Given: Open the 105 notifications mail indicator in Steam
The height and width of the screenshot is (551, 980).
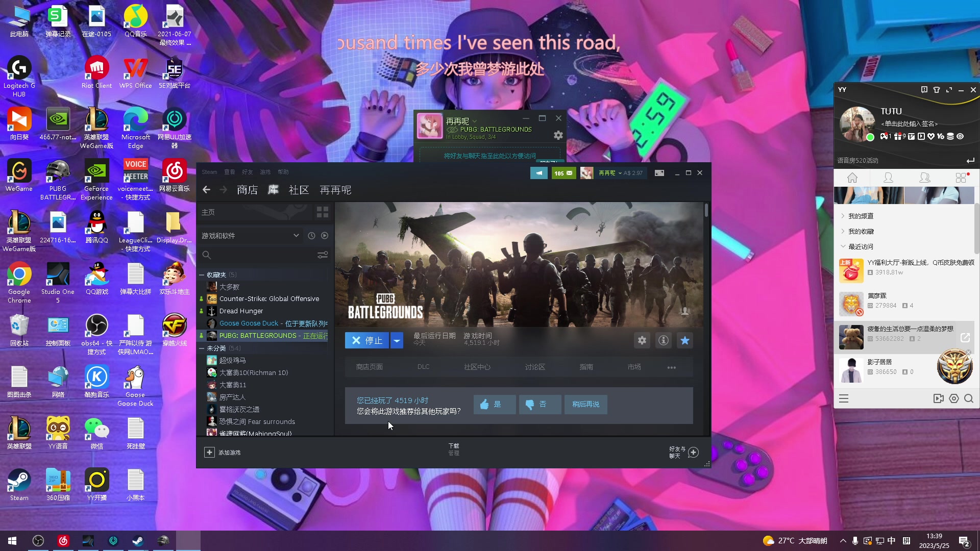Looking at the screenshot, I should tap(563, 173).
